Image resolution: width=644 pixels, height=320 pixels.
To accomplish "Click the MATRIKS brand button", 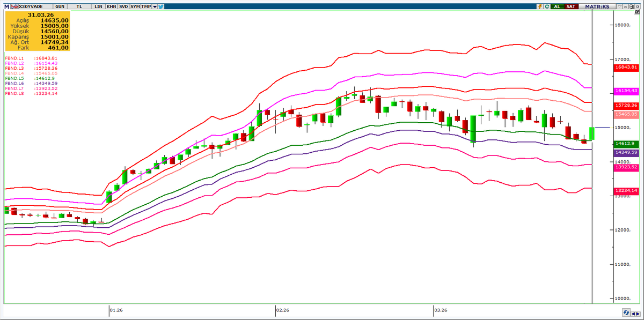I will coord(597,6).
